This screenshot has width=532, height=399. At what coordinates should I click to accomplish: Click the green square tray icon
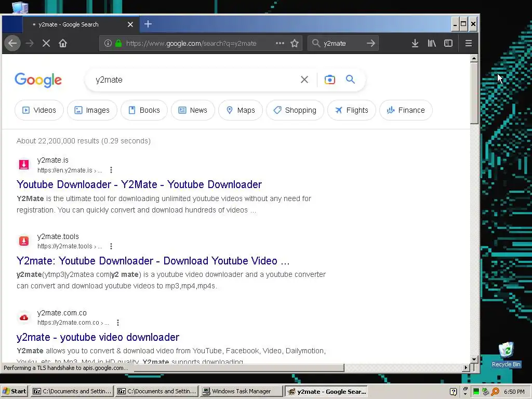pos(476,392)
